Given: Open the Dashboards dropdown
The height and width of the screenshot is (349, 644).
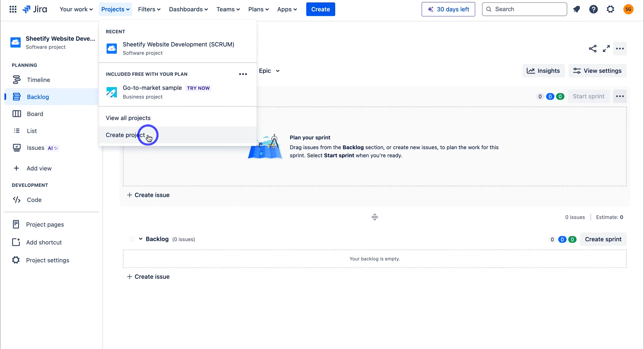Looking at the screenshot, I should (188, 9).
